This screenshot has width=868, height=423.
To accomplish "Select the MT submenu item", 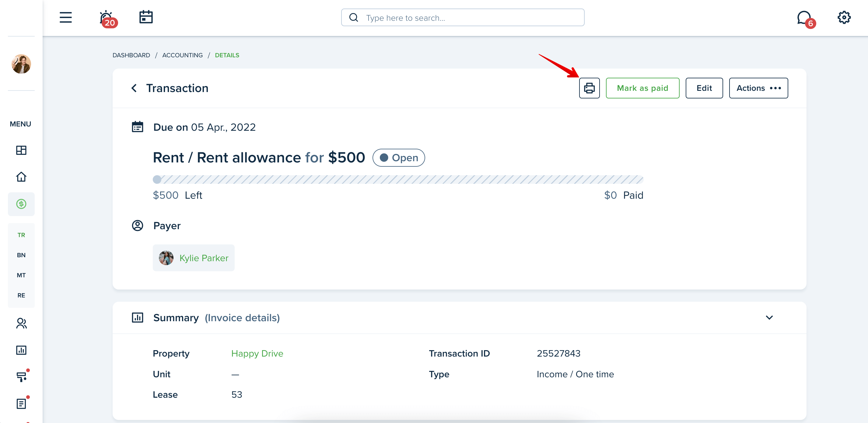I will tap(21, 275).
